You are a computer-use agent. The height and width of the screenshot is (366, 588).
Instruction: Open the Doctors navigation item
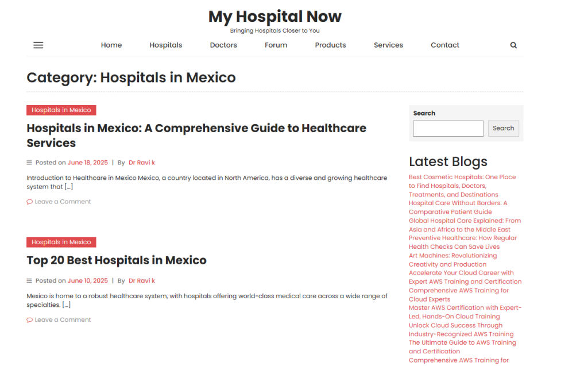pos(223,45)
